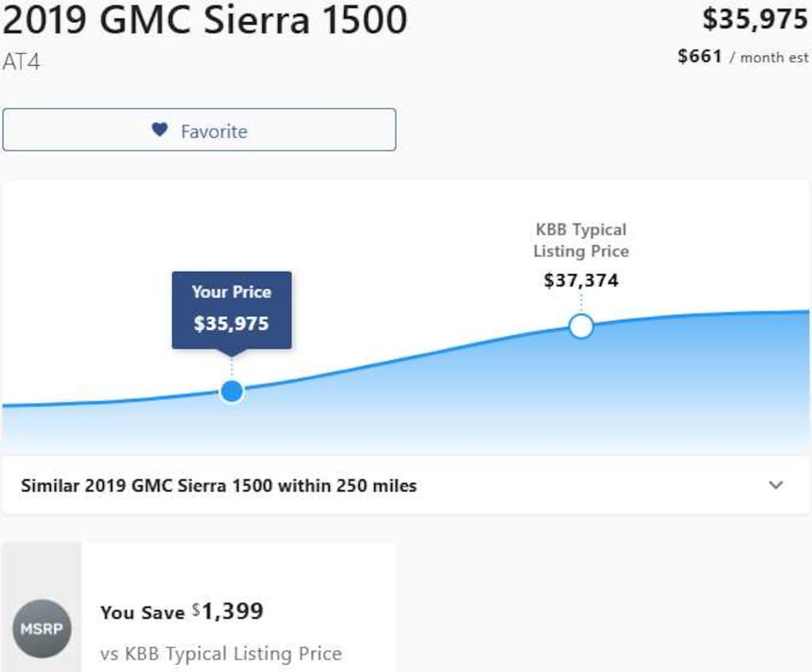812x672 pixels.
Task: Click the 2019 GMC Sierra 1500 heading
Action: (205, 21)
